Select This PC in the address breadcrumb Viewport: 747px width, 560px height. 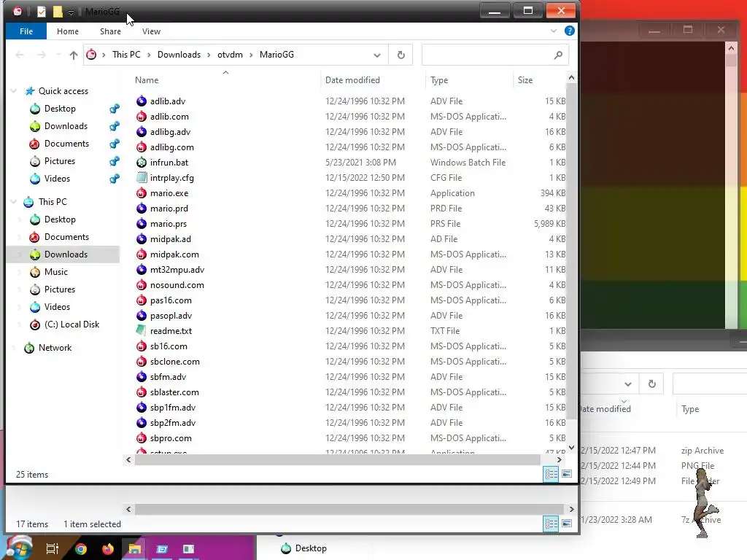pyautogui.click(x=126, y=55)
